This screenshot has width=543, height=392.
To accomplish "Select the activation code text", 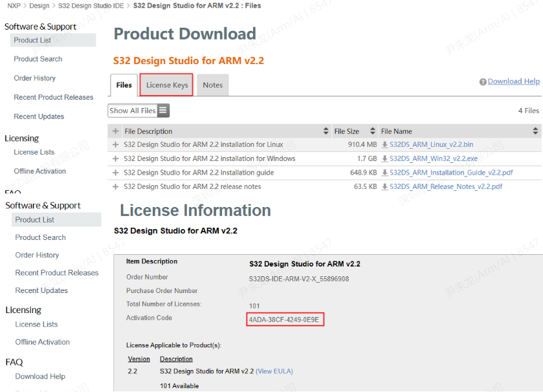I will [x=285, y=320].
